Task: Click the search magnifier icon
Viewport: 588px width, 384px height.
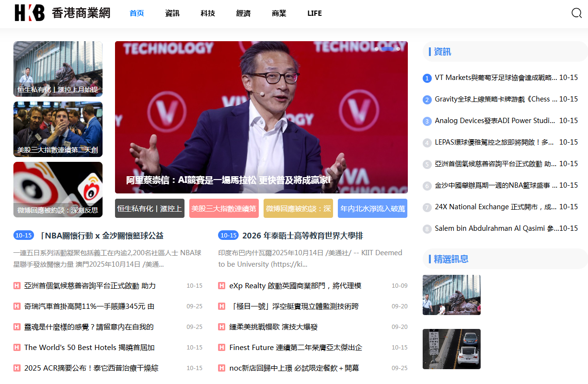Action: coord(576,13)
